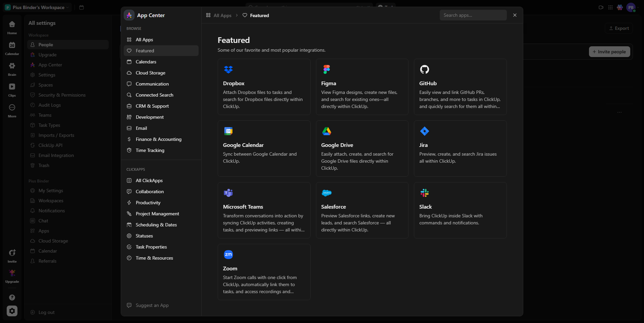Open Productivity ClickApps
Viewport: 644px width, 323px height.
pos(161,203)
